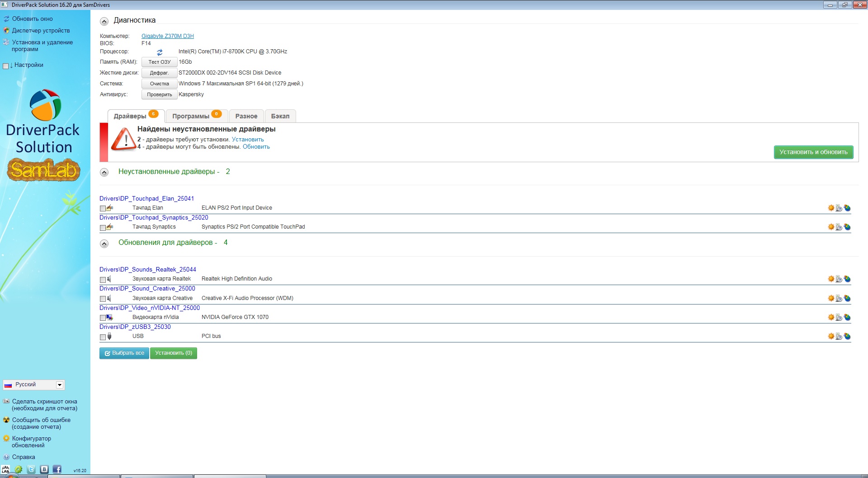Screen dimensions: 868x478
Task: Click globe web-search icon for Creative X-Fi
Action: pos(847,298)
